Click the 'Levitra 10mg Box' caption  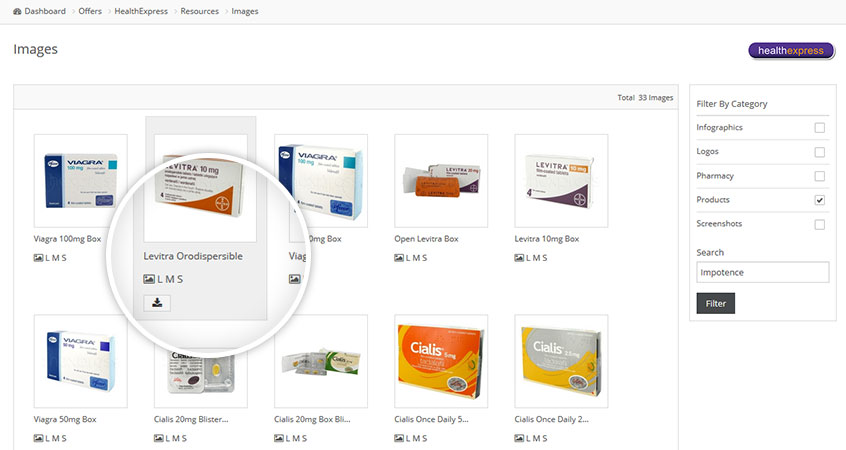(x=547, y=238)
